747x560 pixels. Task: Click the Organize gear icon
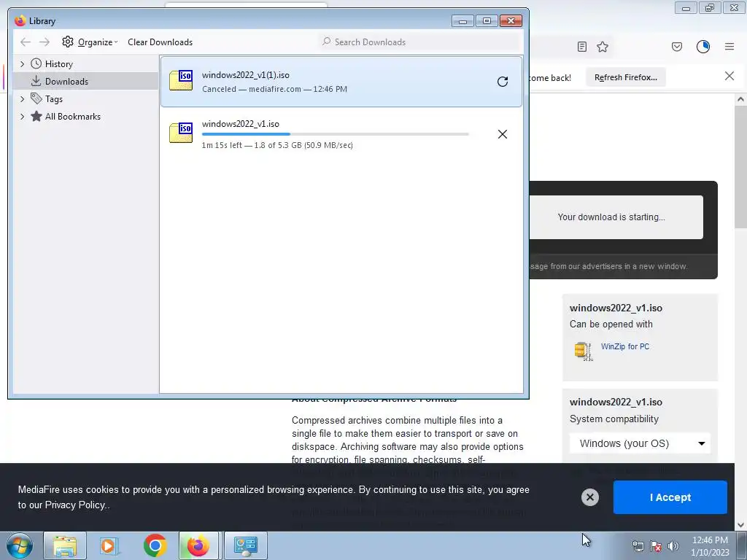[x=68, y=42]
